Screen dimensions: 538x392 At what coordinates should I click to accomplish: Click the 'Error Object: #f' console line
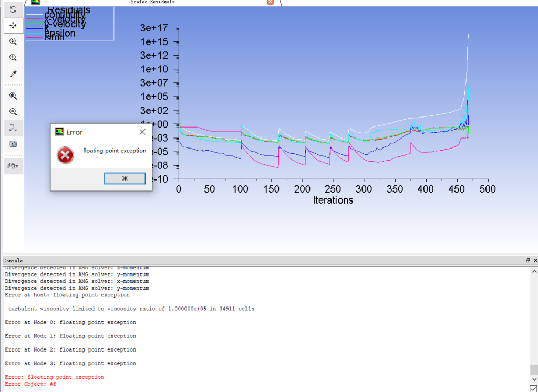pyautogui.click(x=30, y=384)
